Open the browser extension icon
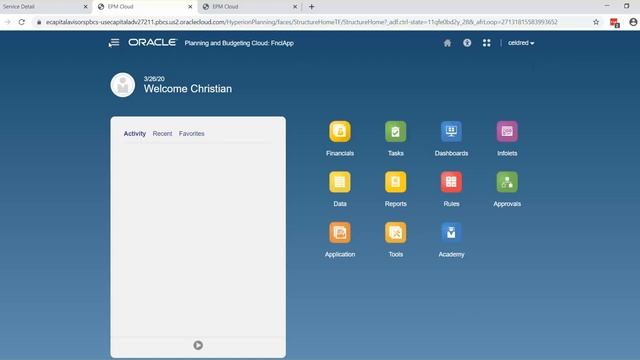The image size is (640, 360). tap(615, 22)
